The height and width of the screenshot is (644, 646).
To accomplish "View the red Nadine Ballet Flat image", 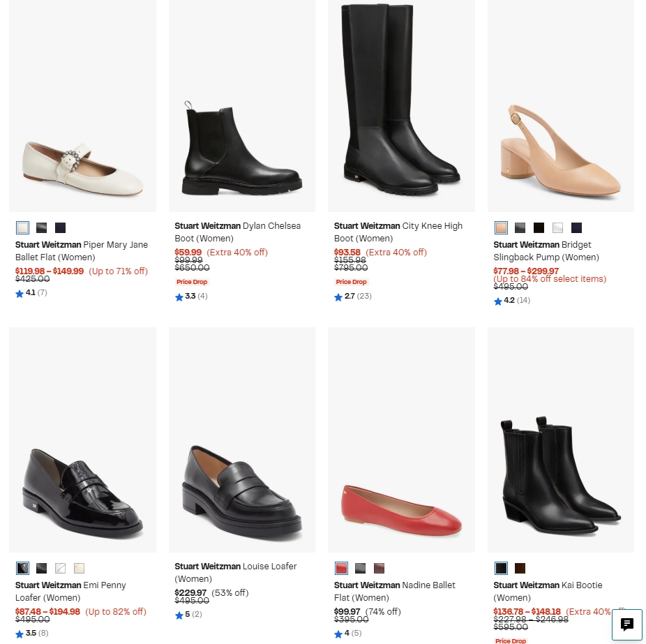I will [x=401, y=440].
